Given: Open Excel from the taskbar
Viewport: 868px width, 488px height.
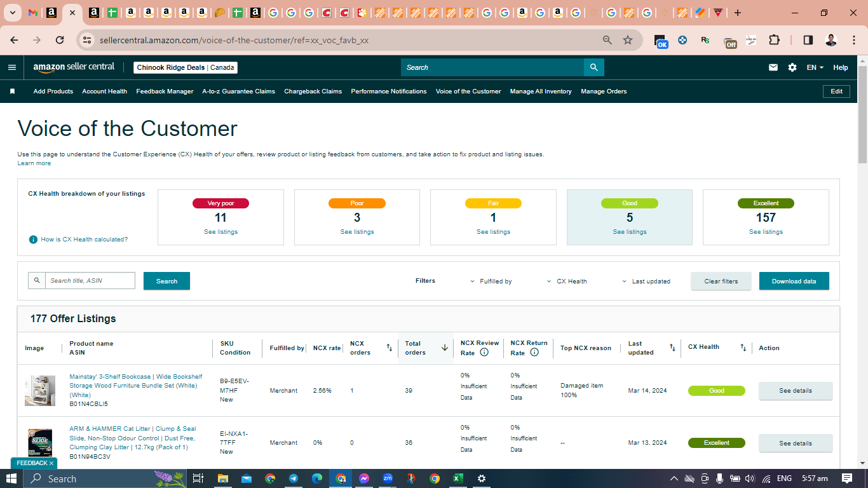Looking at the screenshot, I should [x=458, y=478].
